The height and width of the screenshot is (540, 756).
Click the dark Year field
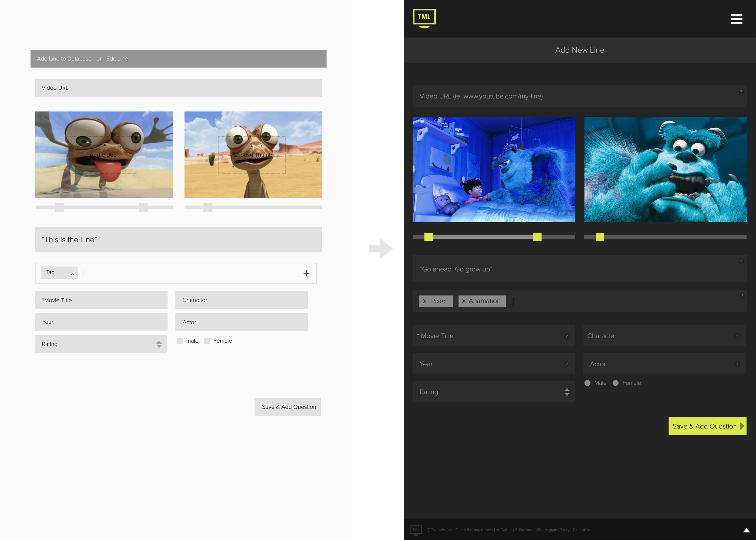click(494, 364)
